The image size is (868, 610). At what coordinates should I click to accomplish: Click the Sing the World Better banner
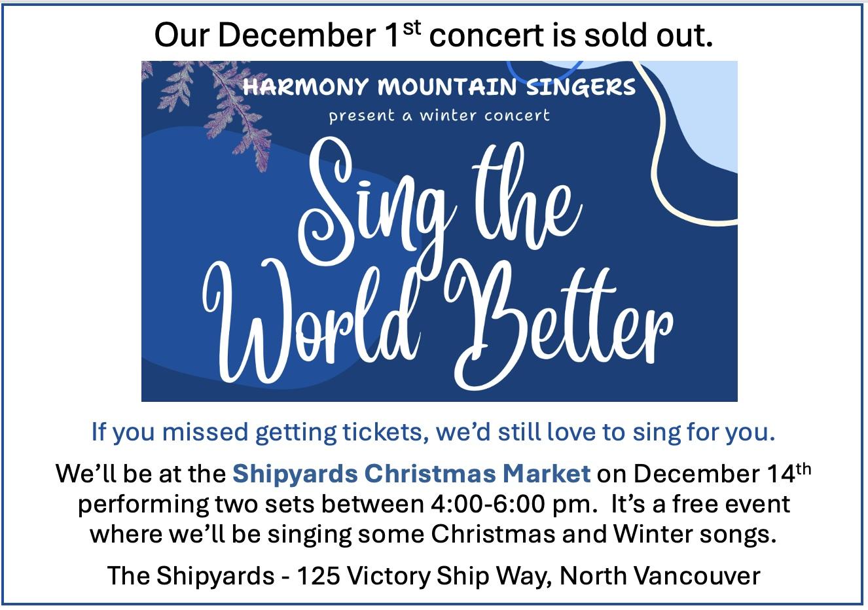pos(439,230)
